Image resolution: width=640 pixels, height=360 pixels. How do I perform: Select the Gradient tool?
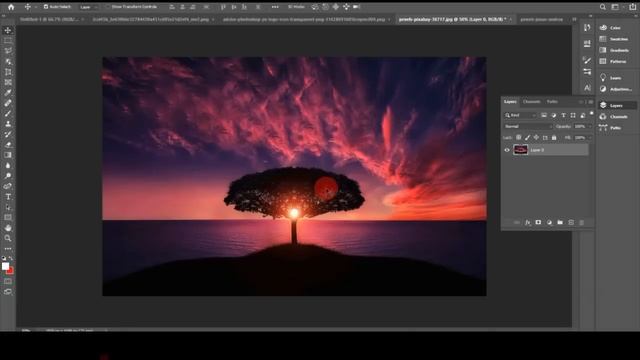(8, 155)
